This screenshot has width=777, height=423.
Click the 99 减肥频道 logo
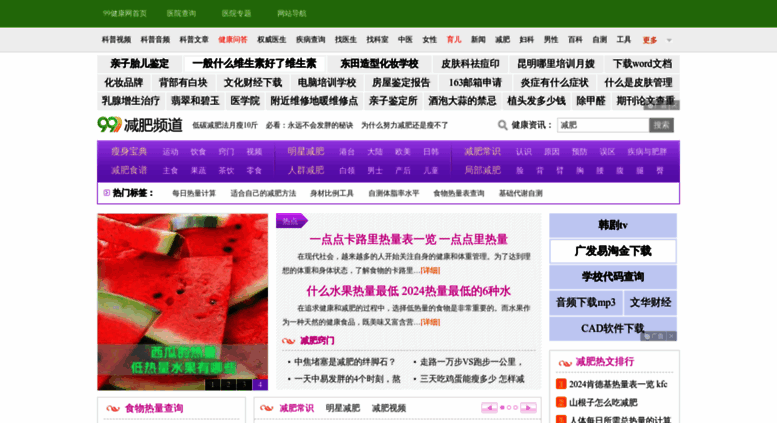140,125
